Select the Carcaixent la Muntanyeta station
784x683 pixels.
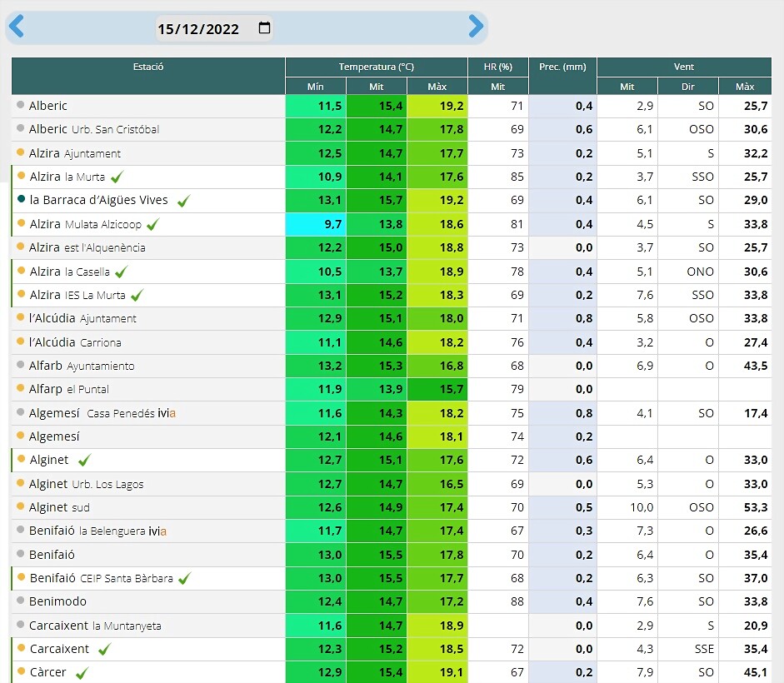tap(95, 626)
